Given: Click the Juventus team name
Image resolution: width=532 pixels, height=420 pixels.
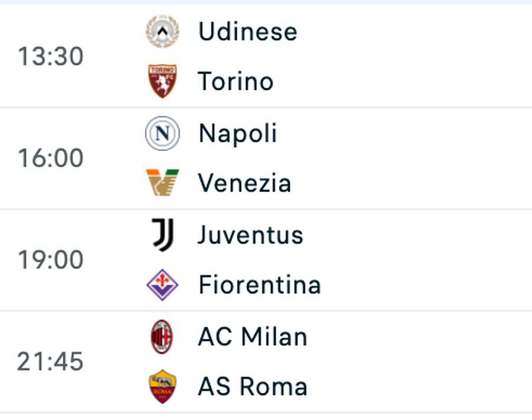Looking at the screenshot, I should click(x=251, y=235).
